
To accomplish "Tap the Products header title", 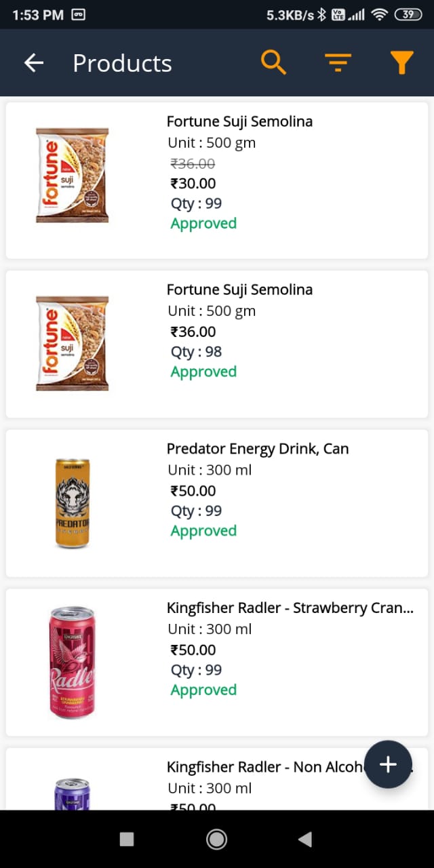I will point(122,63).
